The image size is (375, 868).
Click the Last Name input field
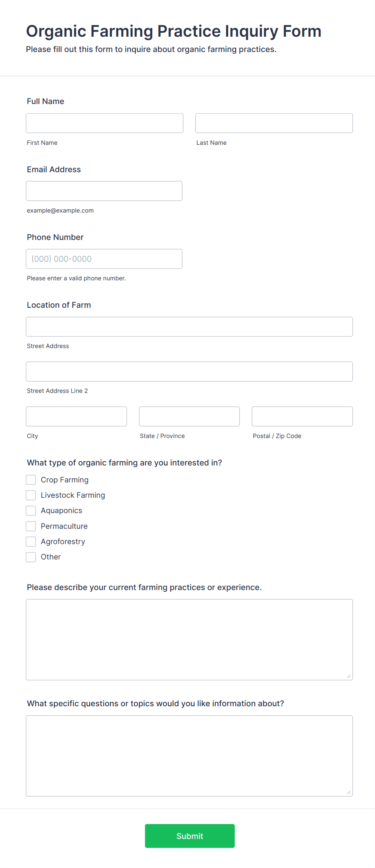click(274, 123)
